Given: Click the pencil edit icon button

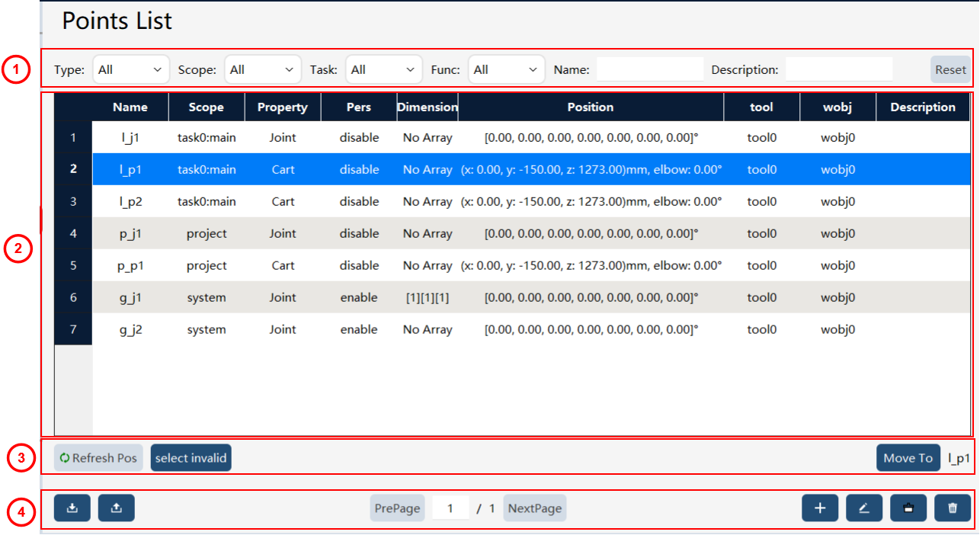Looking at the screenshot, I should (x=864, y=508).
